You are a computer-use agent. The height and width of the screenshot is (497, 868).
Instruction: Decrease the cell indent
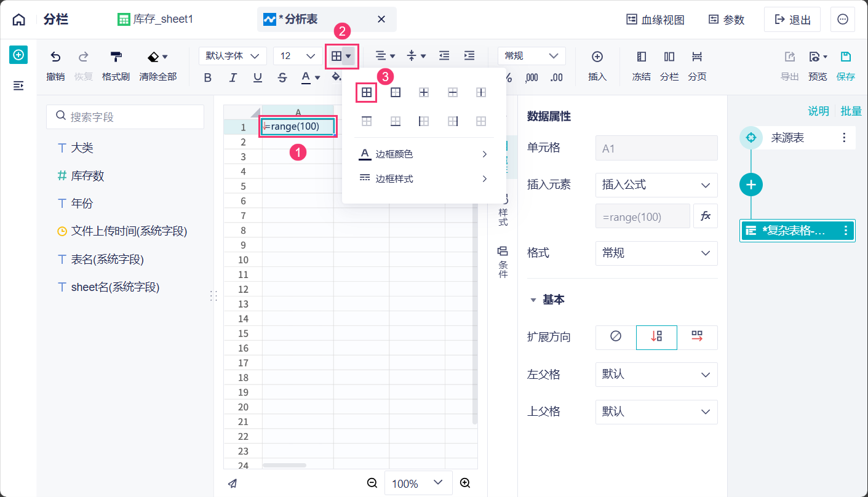click(444, 56)
